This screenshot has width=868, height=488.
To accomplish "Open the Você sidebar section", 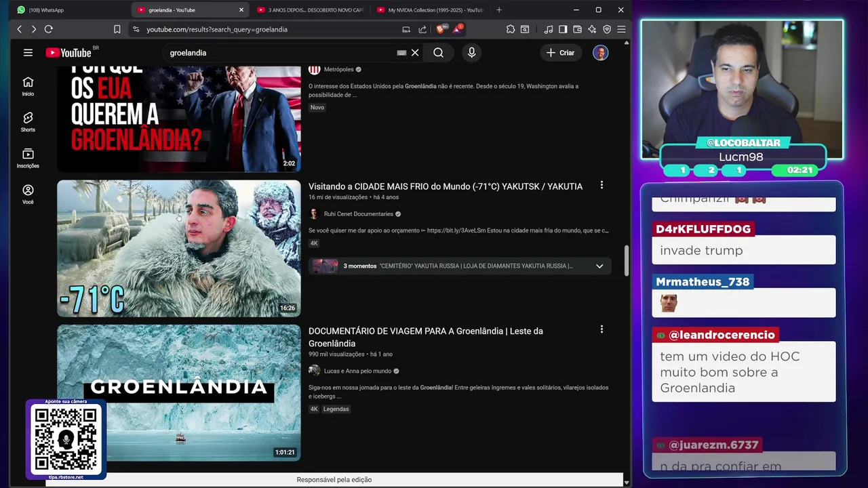I will point(28,195).
